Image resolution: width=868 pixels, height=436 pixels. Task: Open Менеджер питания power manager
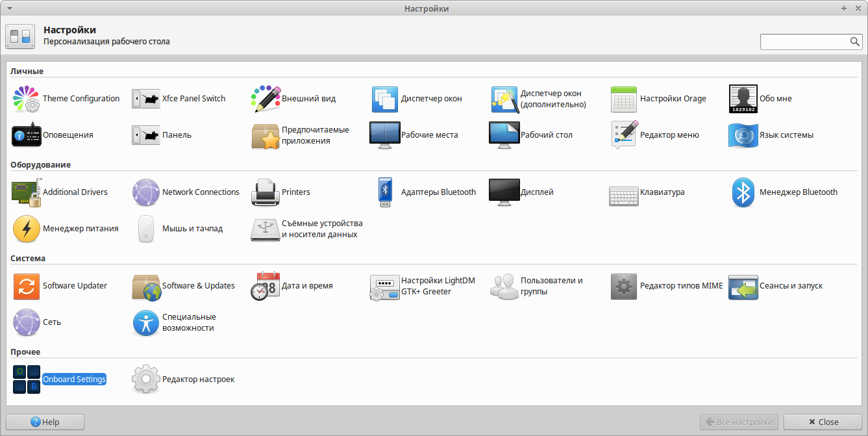click(x=66, y=229)
